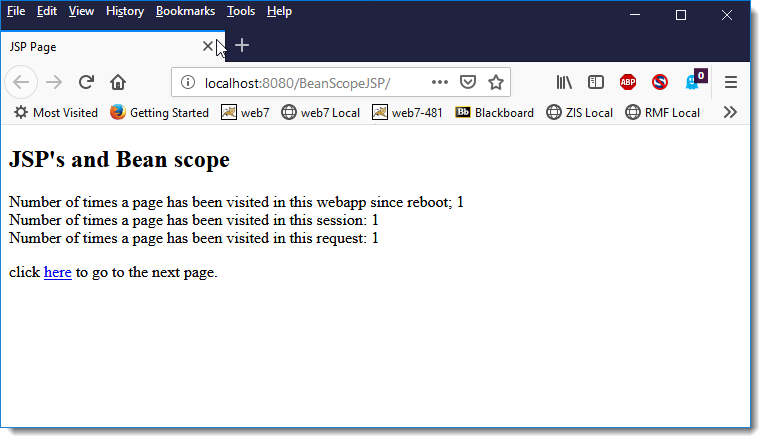Open the Ghostery extension icon
This screenshot has height=443, width=766.
(695, 81)
